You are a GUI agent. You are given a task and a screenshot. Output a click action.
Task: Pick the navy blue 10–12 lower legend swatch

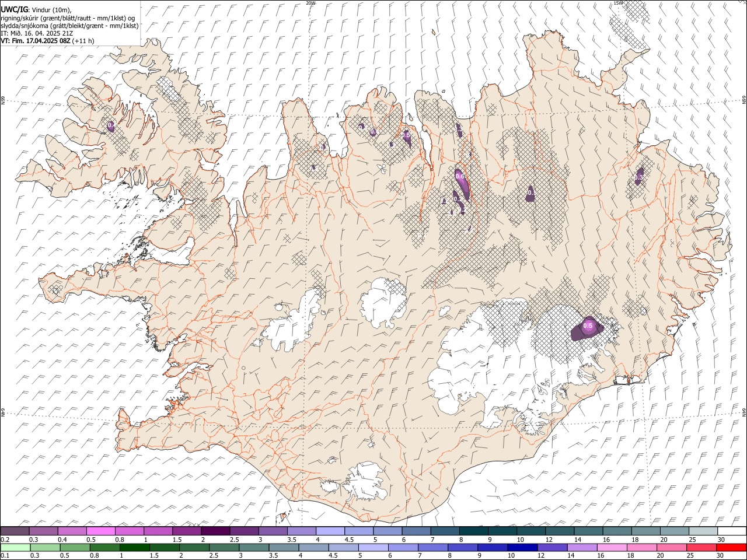522,548
